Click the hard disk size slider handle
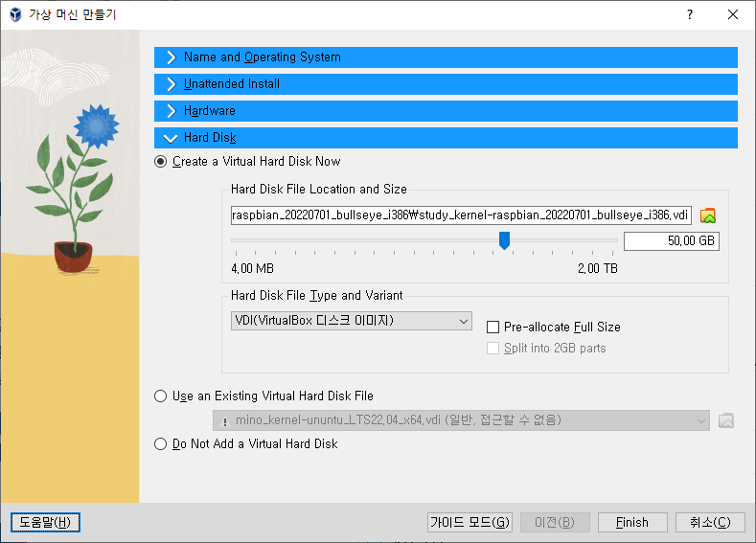 [x=504, y=240]
